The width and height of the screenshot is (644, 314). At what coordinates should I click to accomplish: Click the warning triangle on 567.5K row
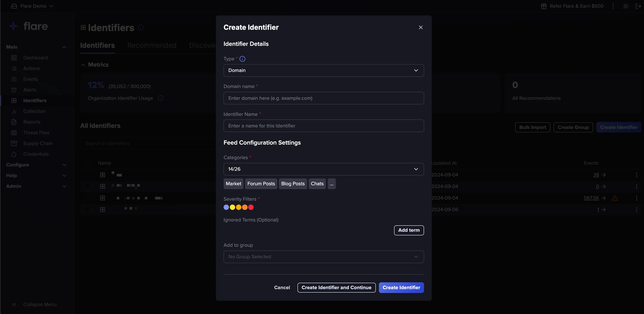point(615,198)
